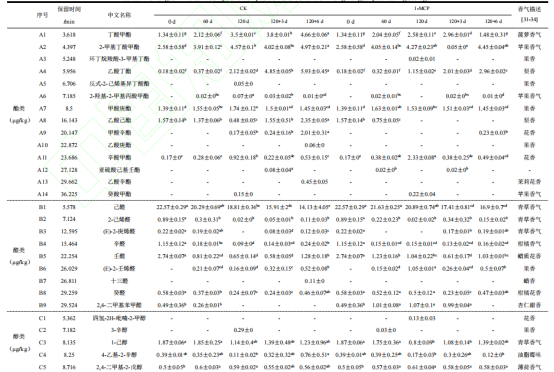The image size is (554, 372).
Task: Select value '0.11±0' in row B7
Action: point(315,281)
